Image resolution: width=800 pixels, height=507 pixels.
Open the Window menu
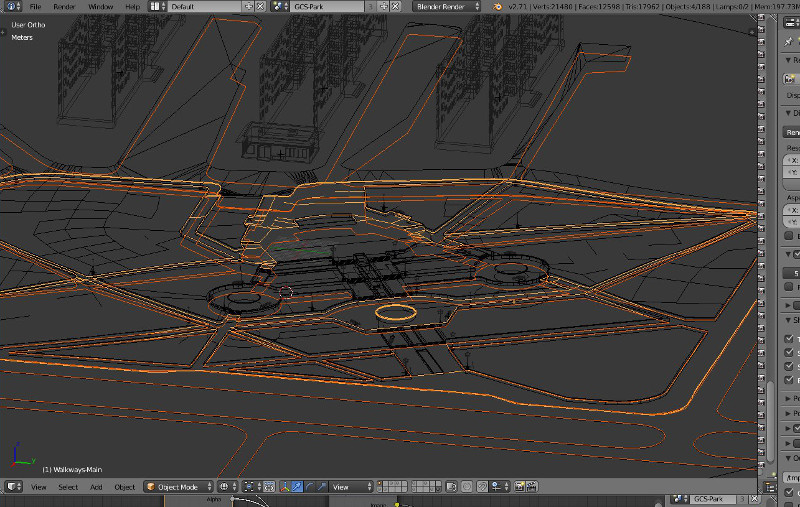coord(101,7)
